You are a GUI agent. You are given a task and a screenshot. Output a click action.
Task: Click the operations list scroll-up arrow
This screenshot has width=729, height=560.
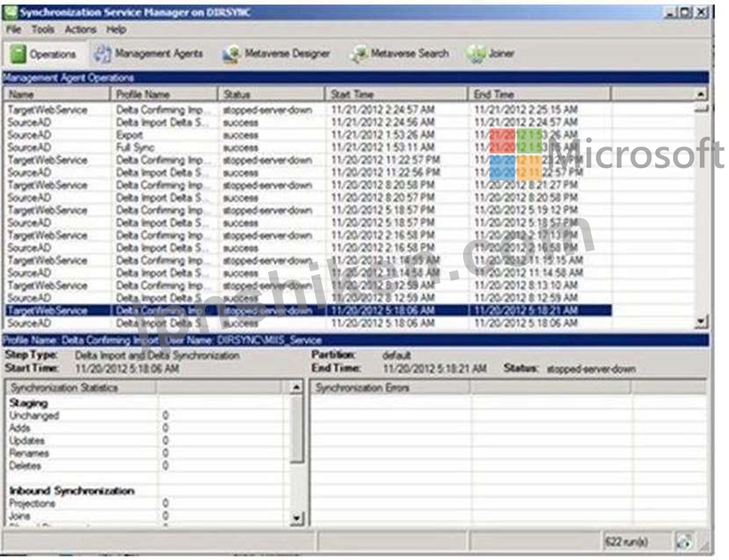701,94
